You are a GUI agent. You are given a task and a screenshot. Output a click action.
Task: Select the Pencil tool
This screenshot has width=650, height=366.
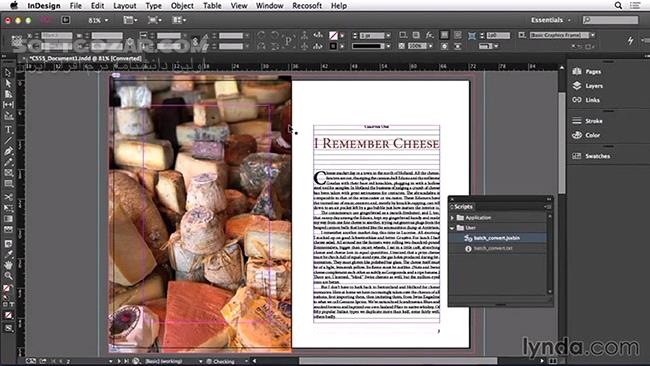point(8,162)
